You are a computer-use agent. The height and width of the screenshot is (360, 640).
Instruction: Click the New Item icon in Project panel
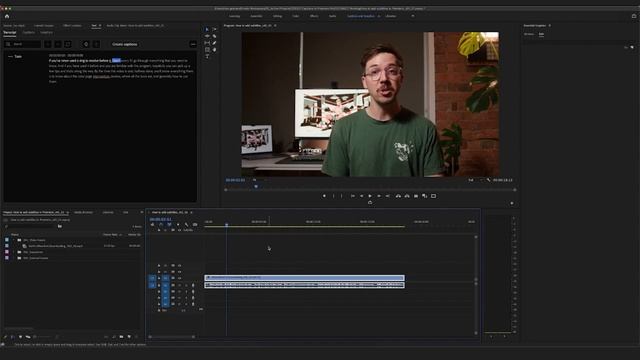129,337
